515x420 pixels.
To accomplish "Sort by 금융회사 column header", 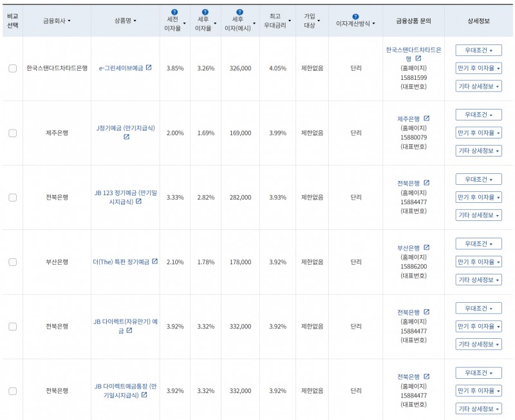I will (57, 21).
